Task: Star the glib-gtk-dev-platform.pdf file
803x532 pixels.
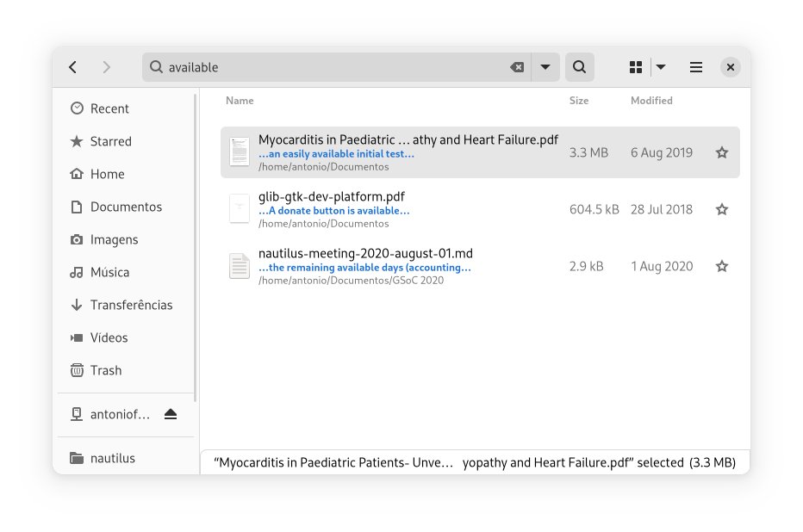Action: pos(721,209)
